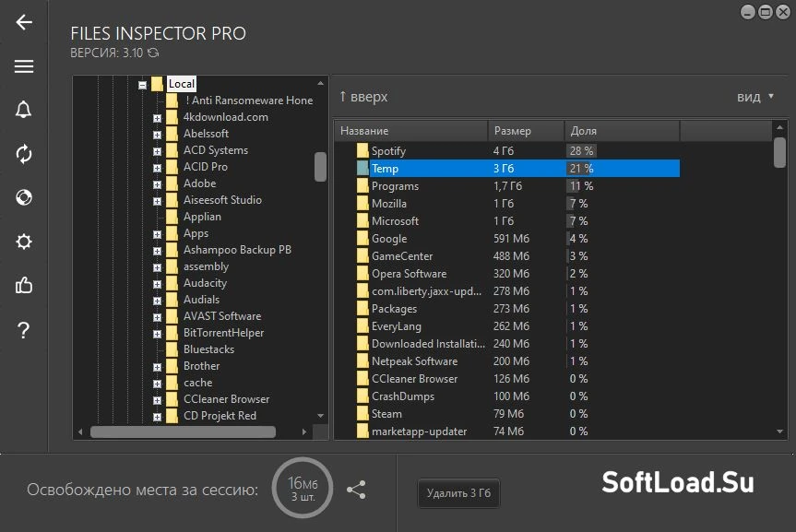Click the Google folder icon in list
This screenshot has width=796, height=532.
[x=362, y=239]
